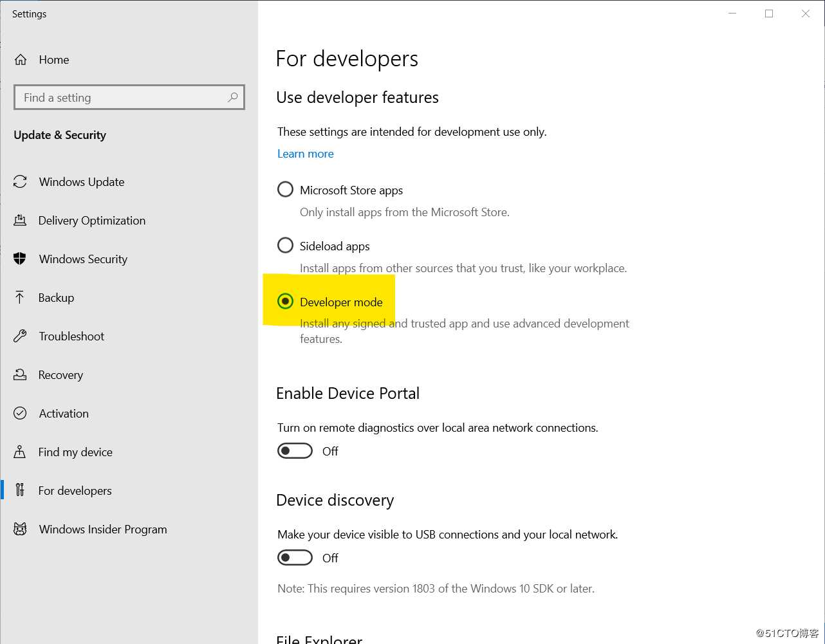Click 'Install apps from other sources' description
This screenshot has height=644, width=825.
(x=463, y=268)
